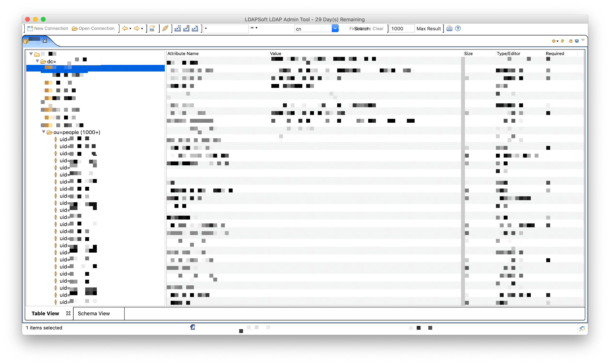Click the export with X icon

pos(195,29)
